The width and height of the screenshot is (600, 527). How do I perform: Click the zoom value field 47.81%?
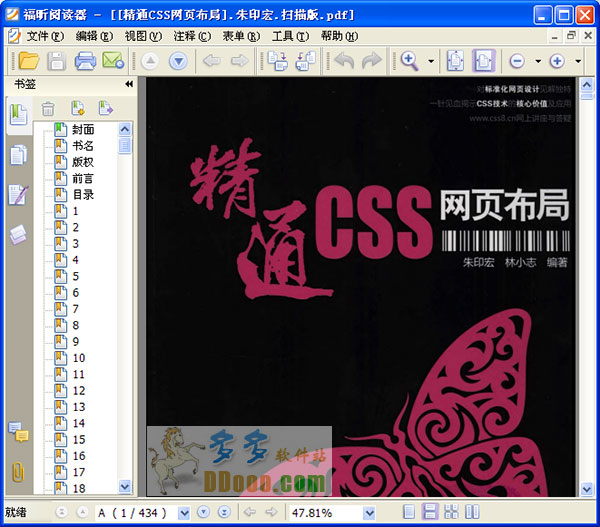326,513
